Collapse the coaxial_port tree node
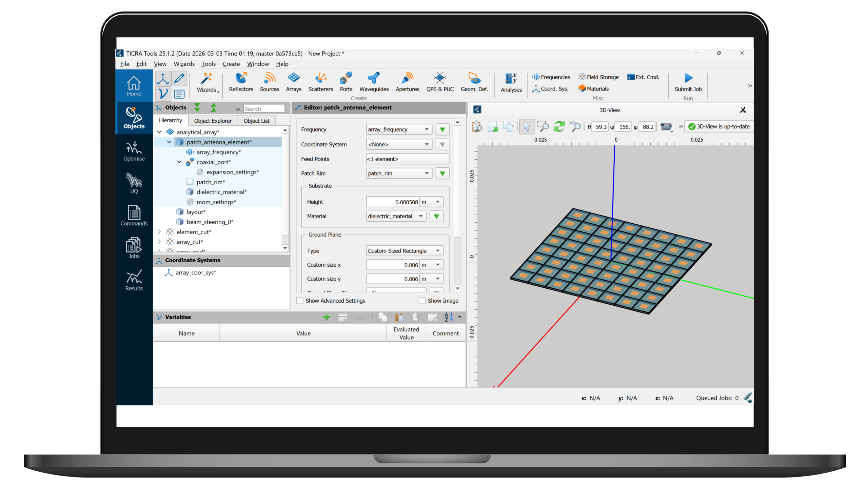Viewport: 868px width, 488px height. coord(179,162)
